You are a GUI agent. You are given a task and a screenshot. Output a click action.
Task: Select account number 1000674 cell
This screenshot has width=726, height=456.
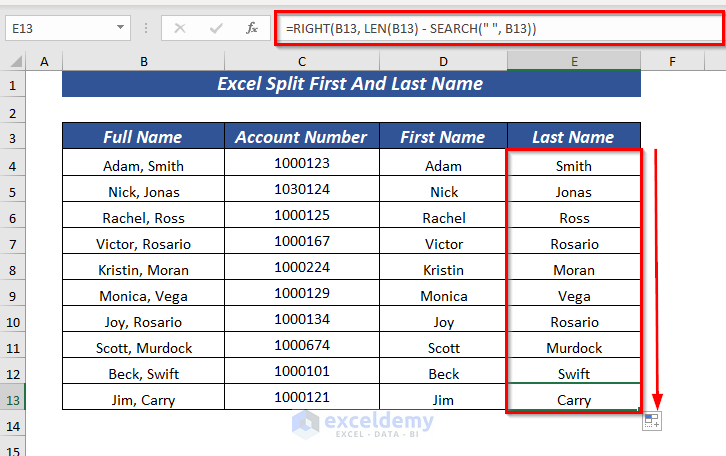(x=302, y=344)
